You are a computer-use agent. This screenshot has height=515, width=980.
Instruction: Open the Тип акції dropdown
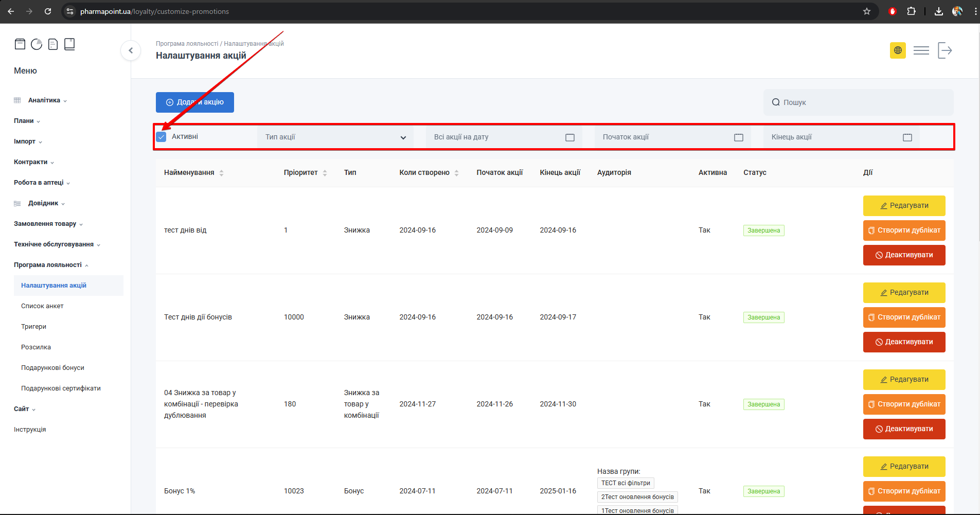click(335, 137)
